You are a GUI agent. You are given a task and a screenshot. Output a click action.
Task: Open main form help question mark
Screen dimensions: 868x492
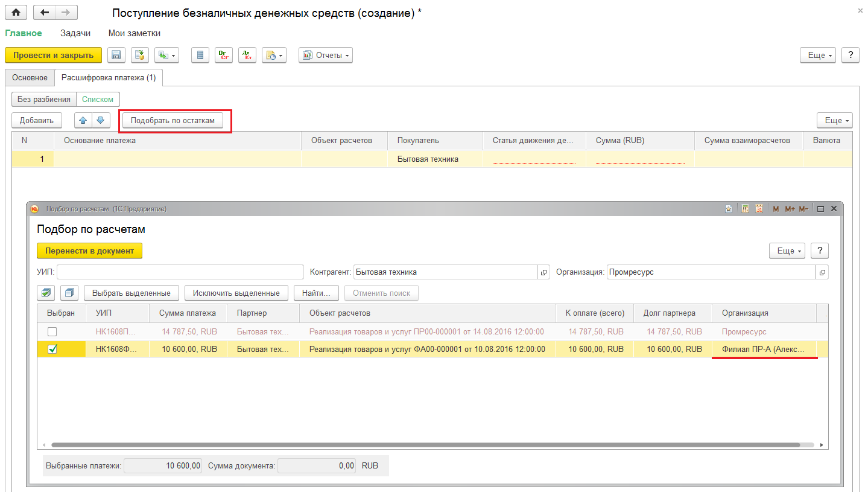click(851, 55)
